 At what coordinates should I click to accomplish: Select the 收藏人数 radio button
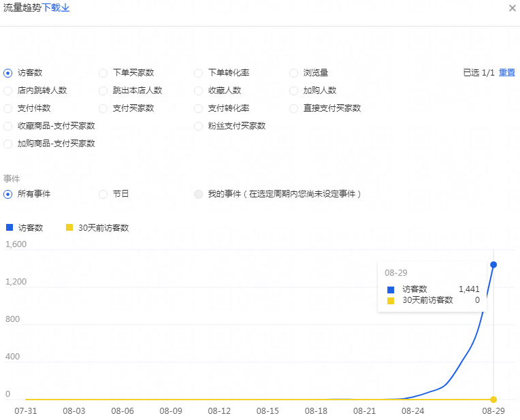coord(198,91)
